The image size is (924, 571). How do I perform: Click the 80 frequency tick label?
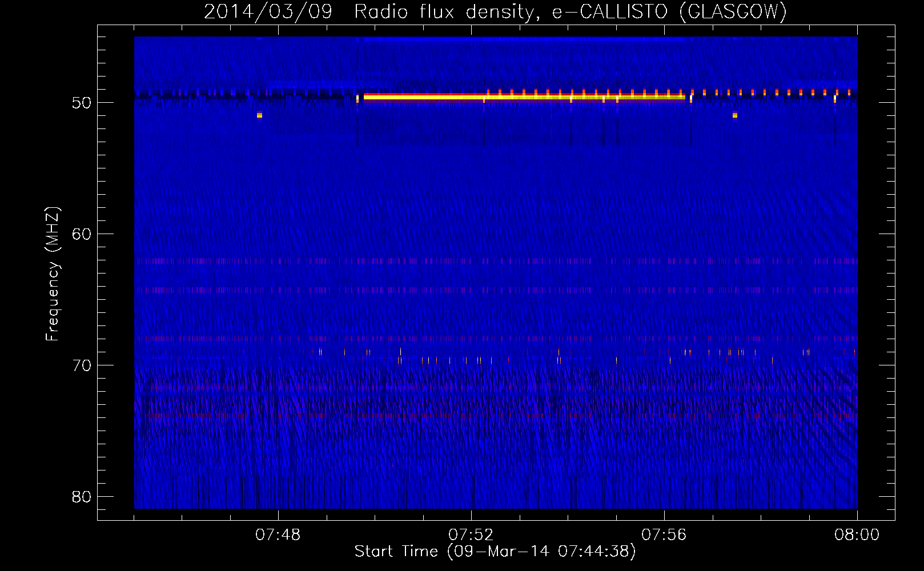pos(82,497)
